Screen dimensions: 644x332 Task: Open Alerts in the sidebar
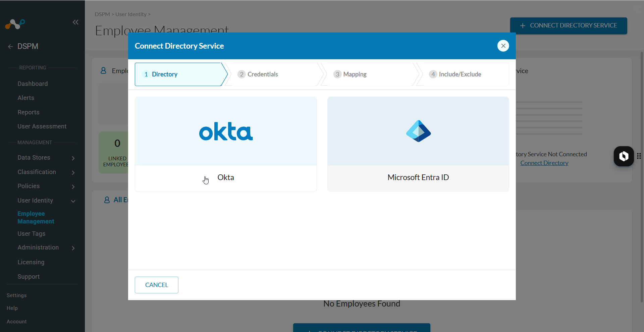26,98
